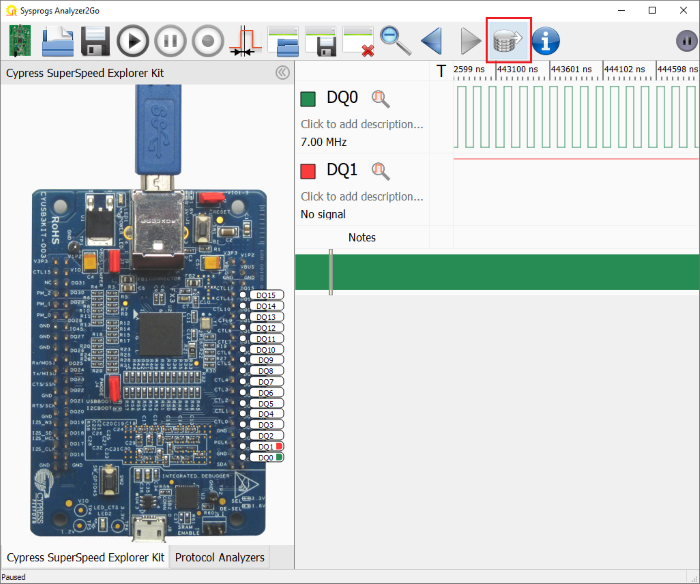Toggle the DQ3 pin label
This screenshot has width=700, height=584.
267,425
